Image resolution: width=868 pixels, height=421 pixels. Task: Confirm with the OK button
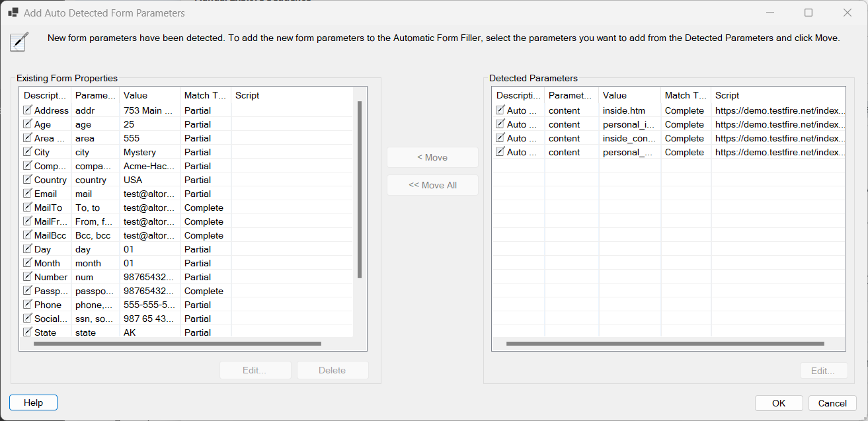[x=779, y=402]
